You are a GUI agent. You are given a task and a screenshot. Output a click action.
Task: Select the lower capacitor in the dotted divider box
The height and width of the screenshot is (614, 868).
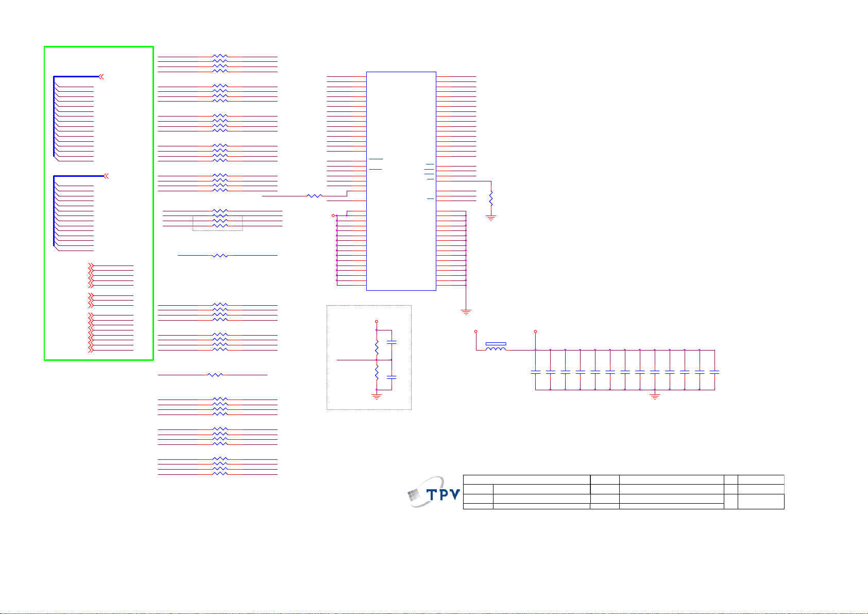pos(392,377)
